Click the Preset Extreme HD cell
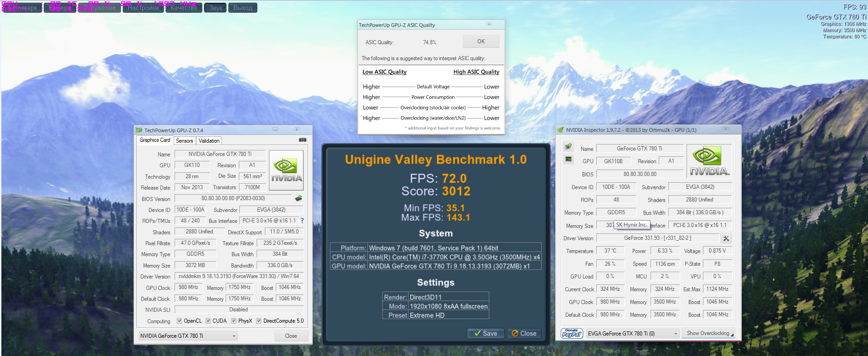Viewport: 868px width, 356px height. point(449,315)
